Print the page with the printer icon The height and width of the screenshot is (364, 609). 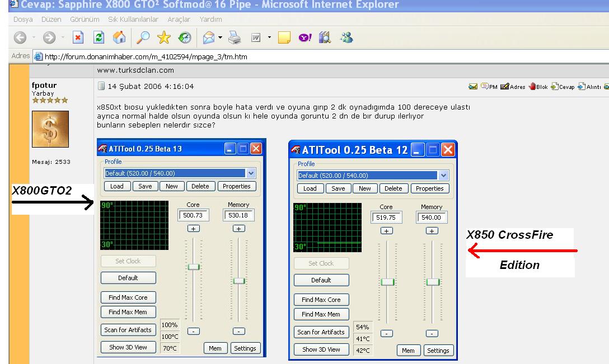pyautogui.click(x=235, y=37)
